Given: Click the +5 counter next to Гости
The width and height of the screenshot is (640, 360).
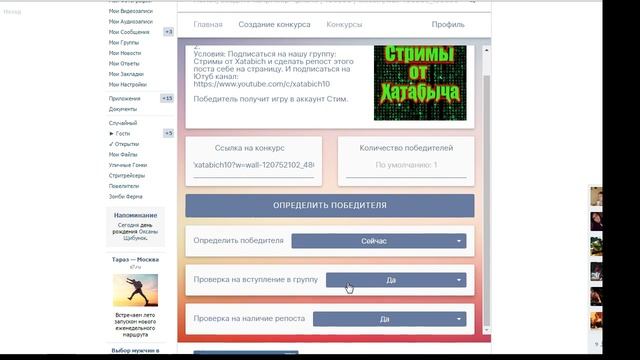Looking at the screenshot, I should pyautogui.click(x=169, y=133).
